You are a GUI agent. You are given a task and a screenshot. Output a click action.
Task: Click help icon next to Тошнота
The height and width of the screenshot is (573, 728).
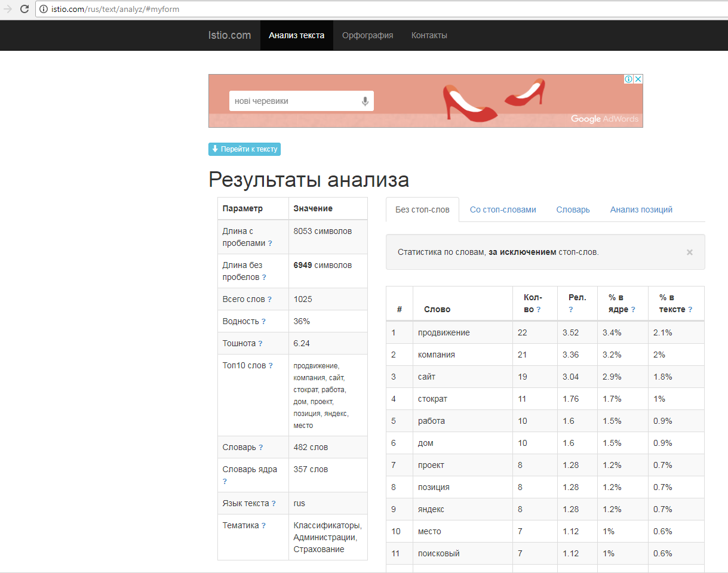point(260,344)
